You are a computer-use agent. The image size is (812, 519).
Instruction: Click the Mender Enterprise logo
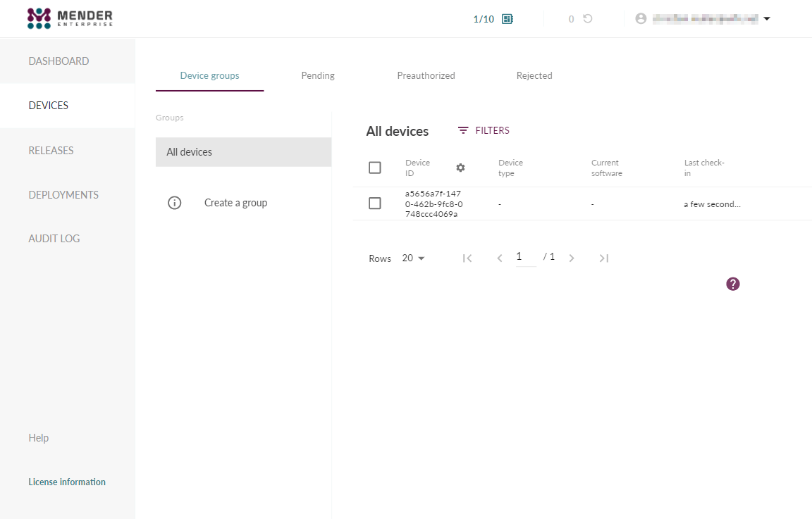(70, 18)
